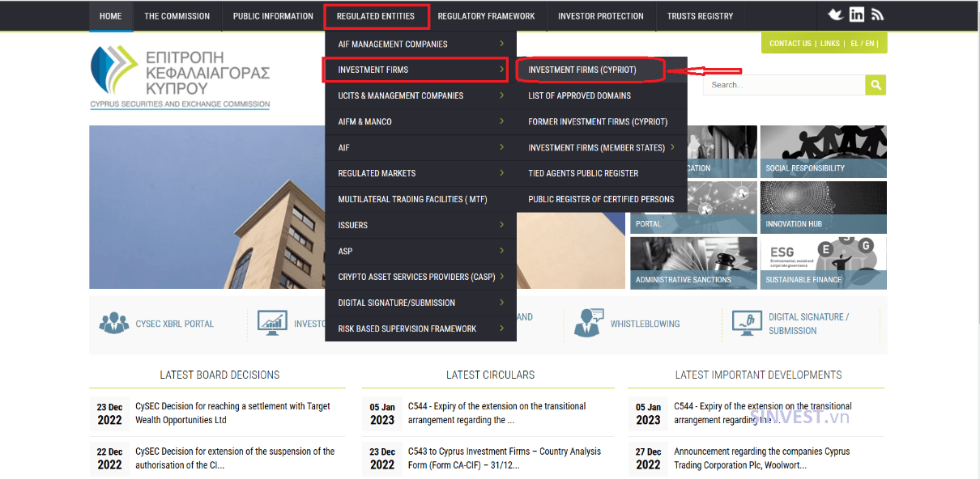
Task: Expand the AIF Management Companies submenu arrow
Action: [502, 44]
